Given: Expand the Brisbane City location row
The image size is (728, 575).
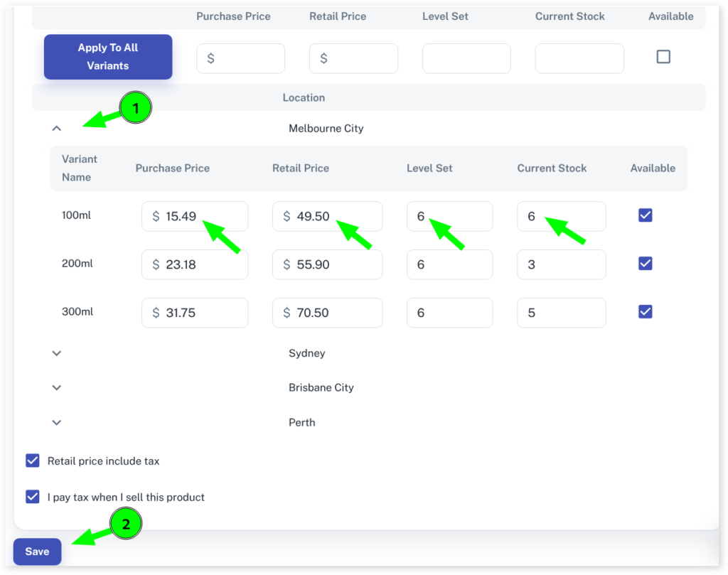Looking at the screenshot, I should click(x=57, y=388).
